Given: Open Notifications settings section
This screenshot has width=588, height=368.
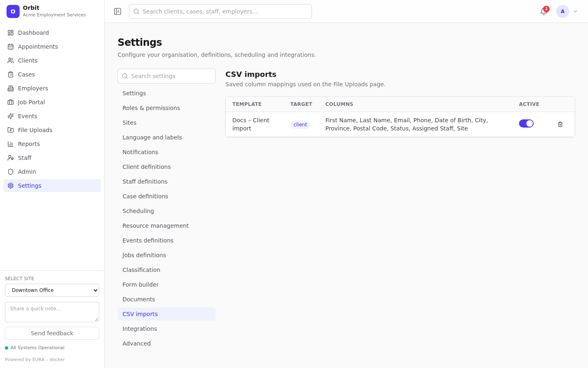Looking at the screenshot, I should [167, 152].
